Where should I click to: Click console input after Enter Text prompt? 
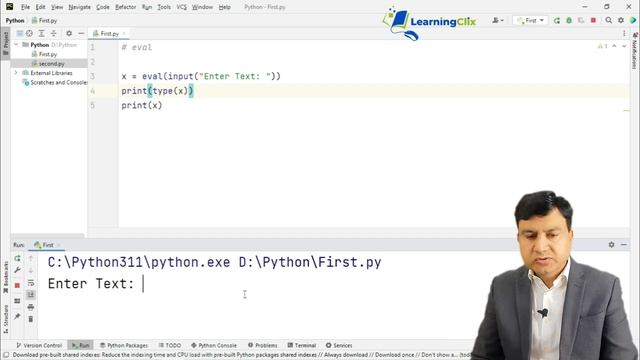[x=144, y=284]
